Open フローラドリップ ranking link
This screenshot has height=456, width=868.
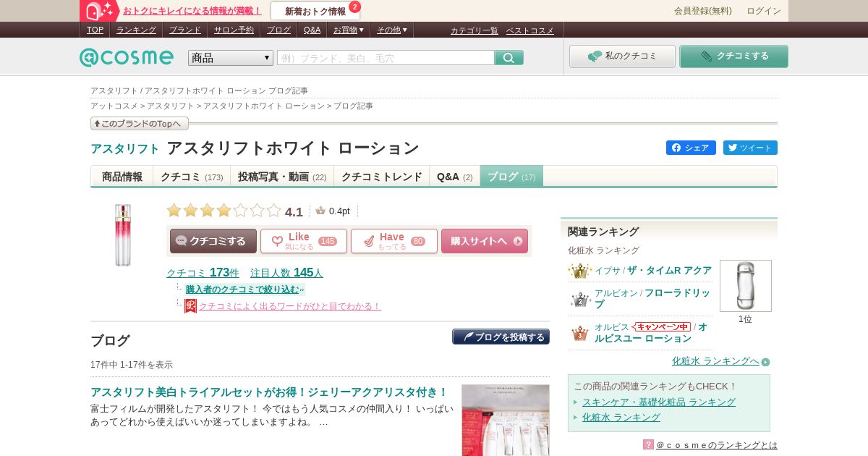(652, 299)
